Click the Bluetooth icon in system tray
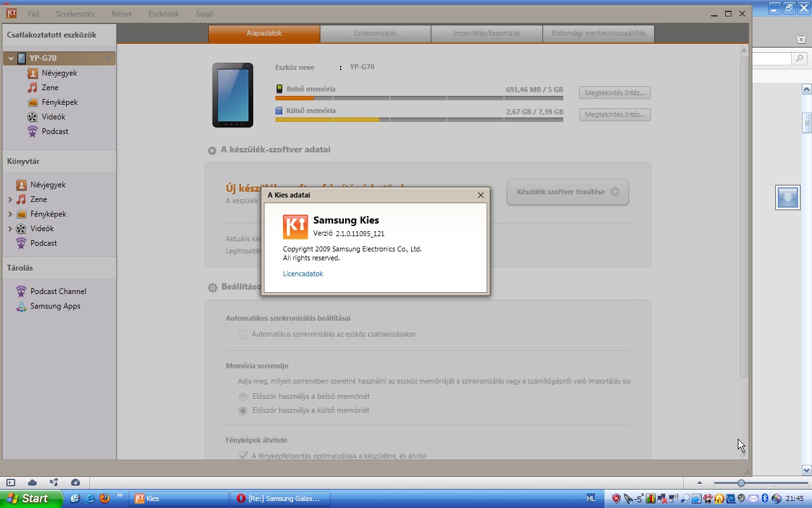 (x=764, y=498)
